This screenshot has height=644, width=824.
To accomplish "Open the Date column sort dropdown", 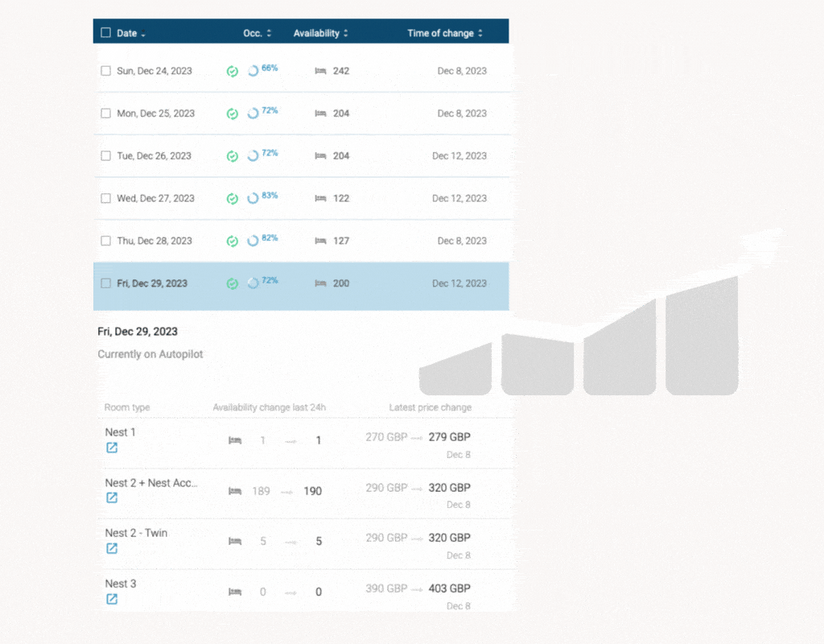I will (142, 33).
